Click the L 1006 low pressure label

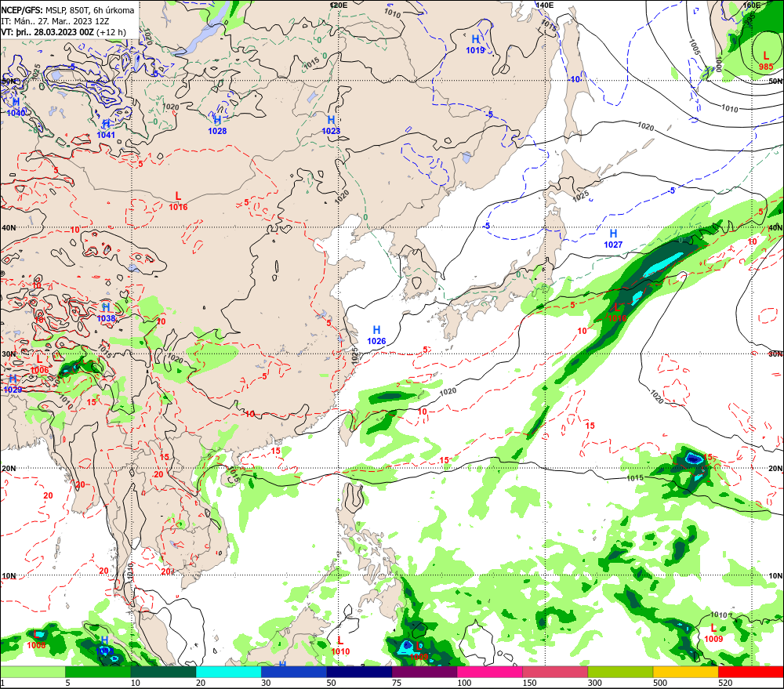pos(40,364)
